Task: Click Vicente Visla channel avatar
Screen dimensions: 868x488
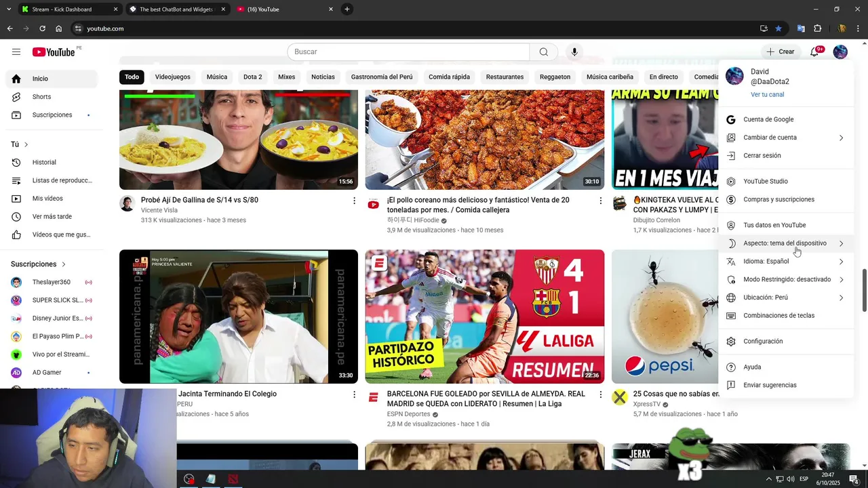Action: (x=127, y=203)
